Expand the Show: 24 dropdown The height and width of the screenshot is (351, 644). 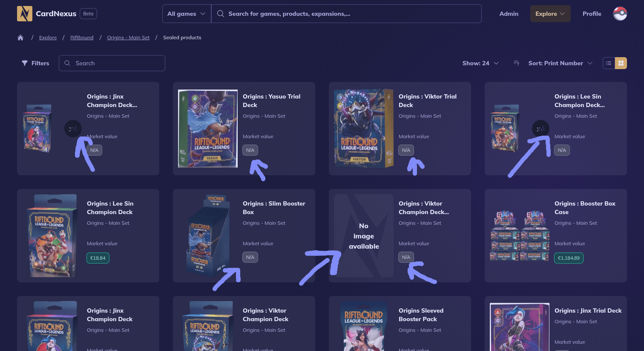click(x=480, y=63)
